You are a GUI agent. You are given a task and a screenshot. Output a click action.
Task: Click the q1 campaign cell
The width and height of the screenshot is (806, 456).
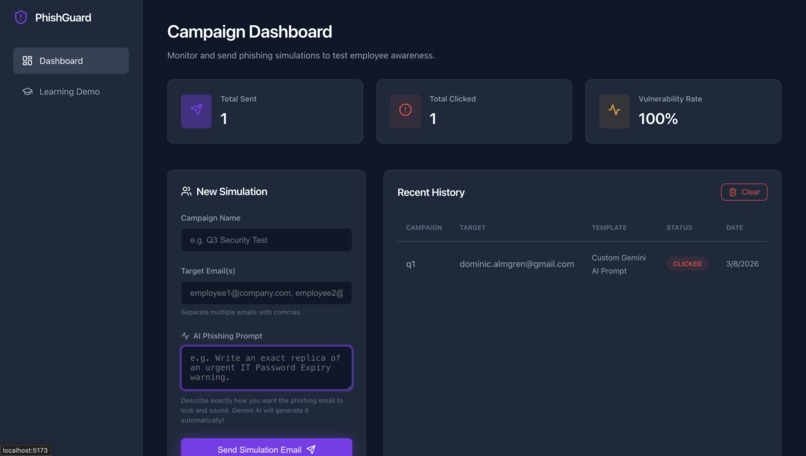[x=411, y=264]
